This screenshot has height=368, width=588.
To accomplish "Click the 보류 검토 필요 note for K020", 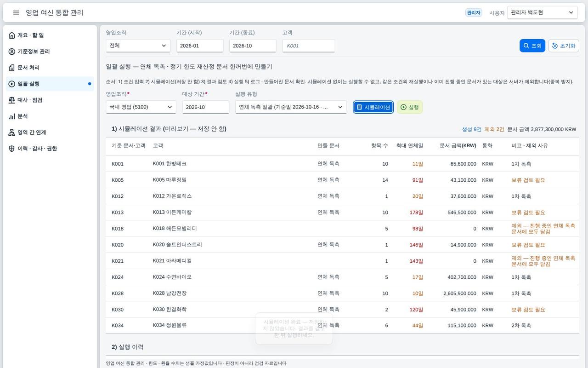I will (x=528, y=245).
